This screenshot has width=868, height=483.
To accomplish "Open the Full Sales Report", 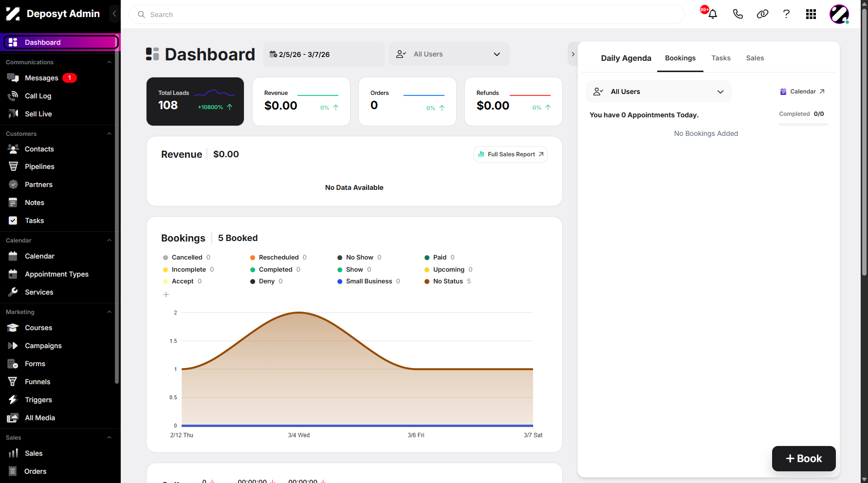I will (x=511, y=154).
